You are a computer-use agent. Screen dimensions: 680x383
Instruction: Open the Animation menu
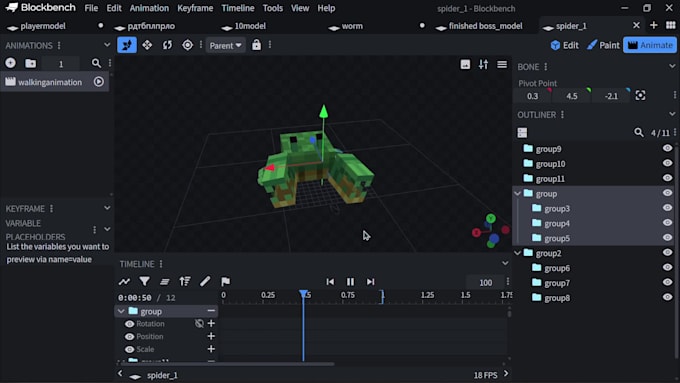[x=149, y=8]
